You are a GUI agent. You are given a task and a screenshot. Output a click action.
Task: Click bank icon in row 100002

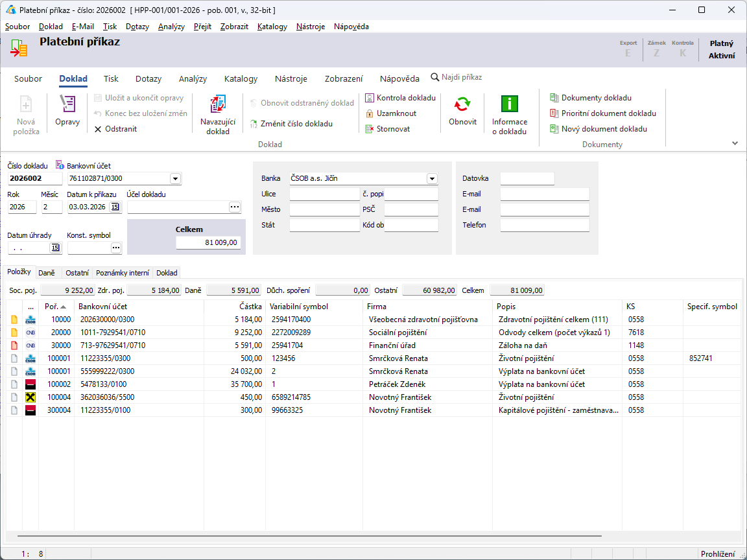(x=30, y=384)
